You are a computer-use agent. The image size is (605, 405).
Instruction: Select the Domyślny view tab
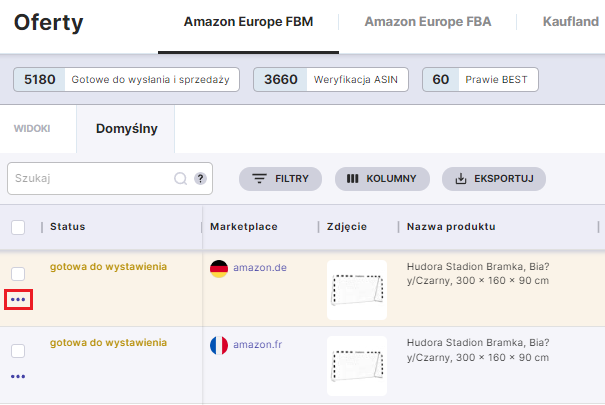tap(124, 128)
